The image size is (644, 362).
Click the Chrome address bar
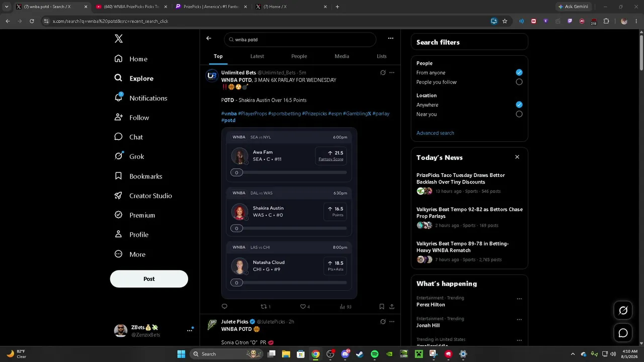(267, 21)
